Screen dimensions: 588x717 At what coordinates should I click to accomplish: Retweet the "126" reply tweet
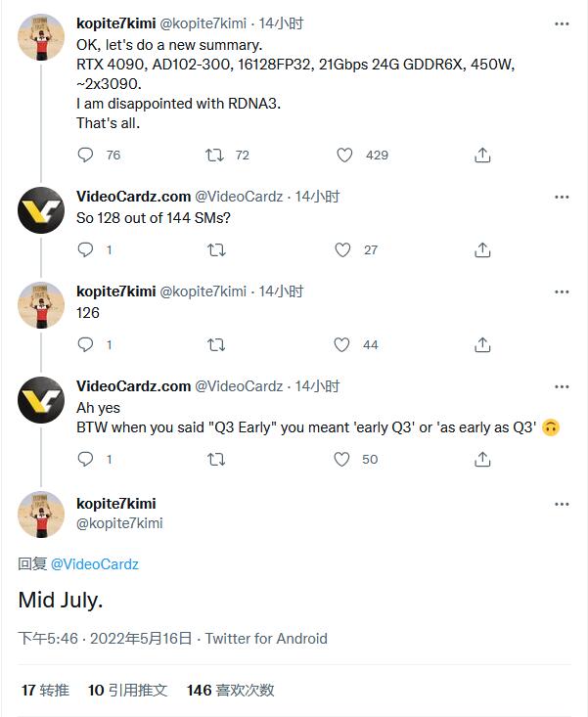click(216, 344)
